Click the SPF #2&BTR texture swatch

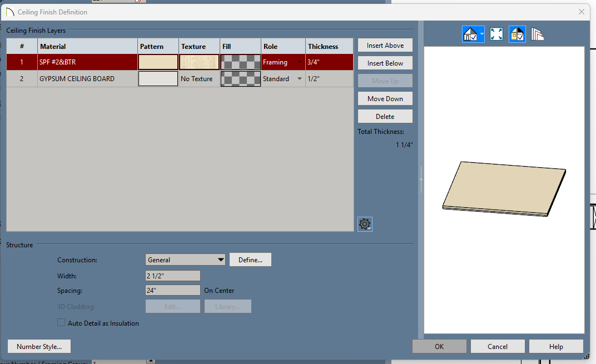tap(199, 62)
